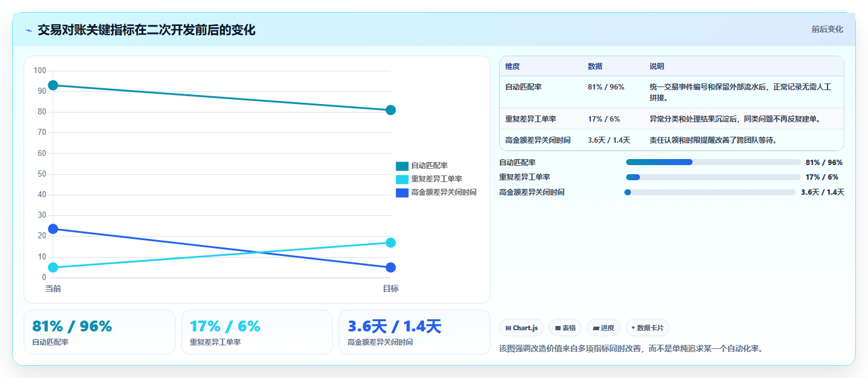Click 3.6天 / 1.4天 value beside progress bar
The height and width of the screenshot is (378, 868).
pos(823,192)
